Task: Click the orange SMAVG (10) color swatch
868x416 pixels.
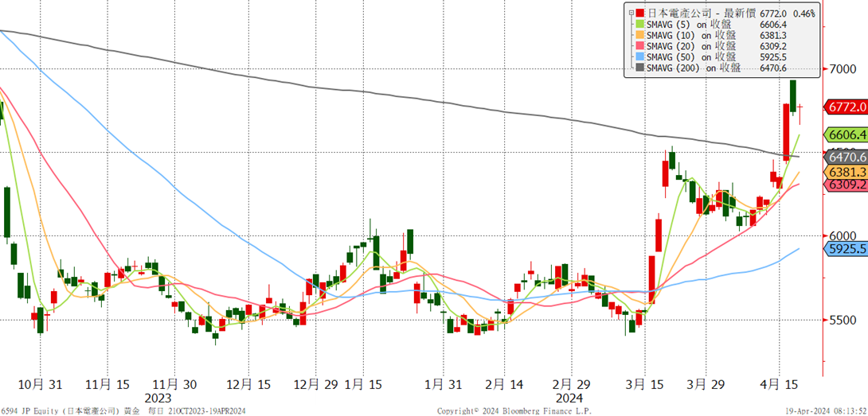Action: click(x=640, y=36)
